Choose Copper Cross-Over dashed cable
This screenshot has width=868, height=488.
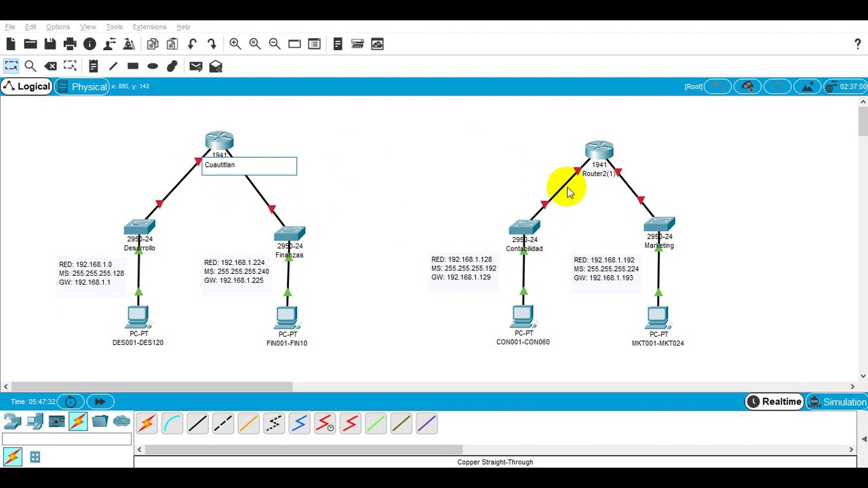(223, 424)
